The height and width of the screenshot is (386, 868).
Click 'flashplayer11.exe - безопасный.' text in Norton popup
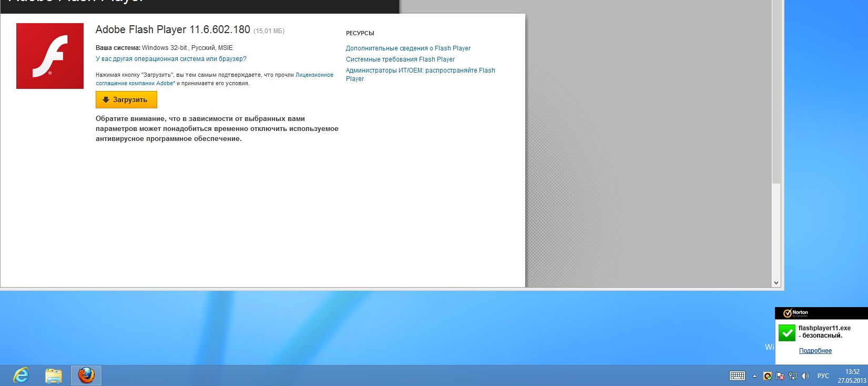824,332
